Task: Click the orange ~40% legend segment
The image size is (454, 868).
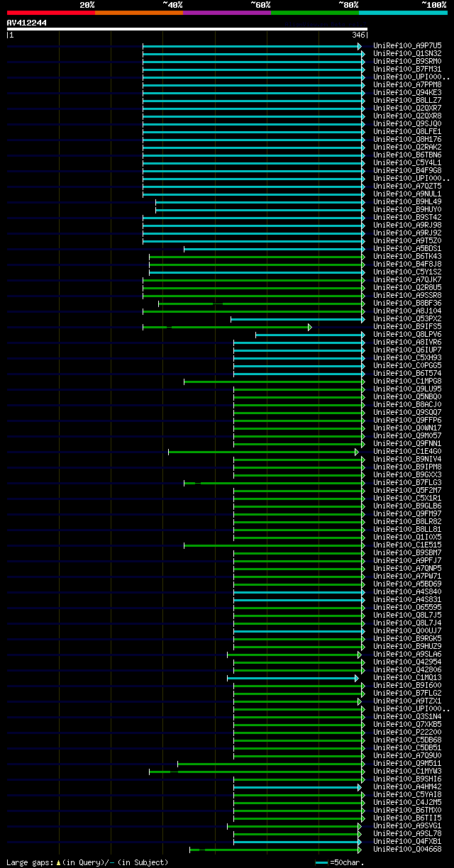Action: pyautogui.click(x=139, y=12)
